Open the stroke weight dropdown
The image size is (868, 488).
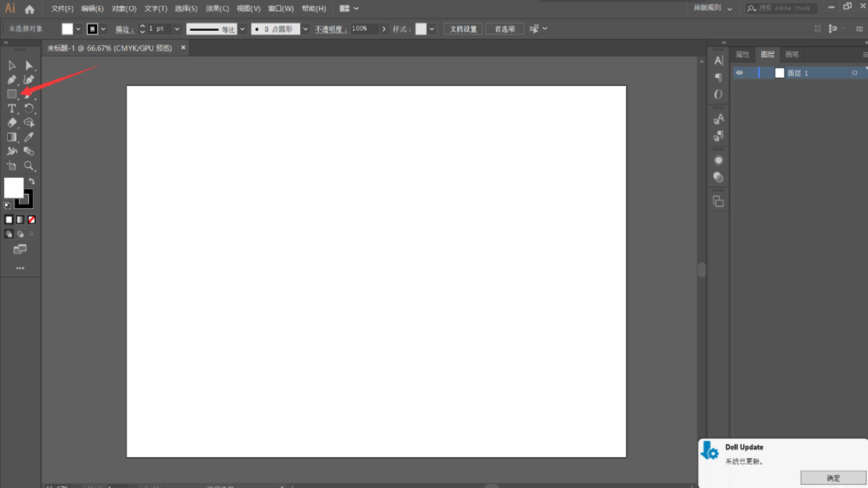pyautogui.click(x=177, y=28)
